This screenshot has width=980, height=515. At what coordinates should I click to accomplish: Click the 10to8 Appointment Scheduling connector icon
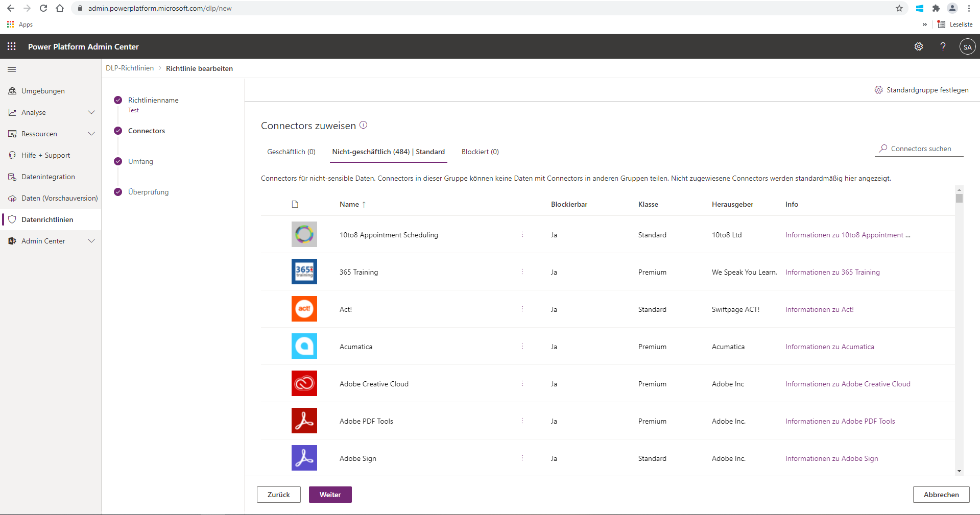tap(304, 234)
